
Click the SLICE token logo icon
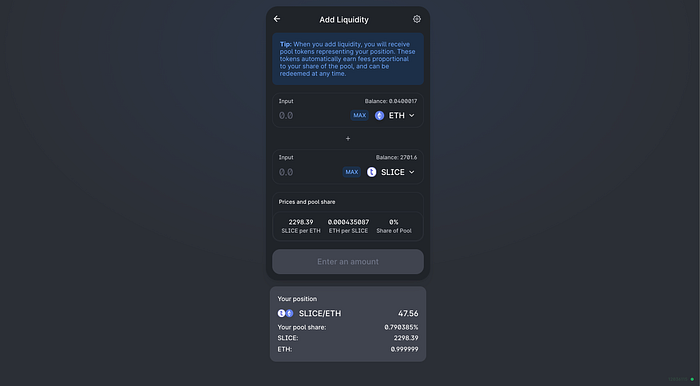[371, 172]
